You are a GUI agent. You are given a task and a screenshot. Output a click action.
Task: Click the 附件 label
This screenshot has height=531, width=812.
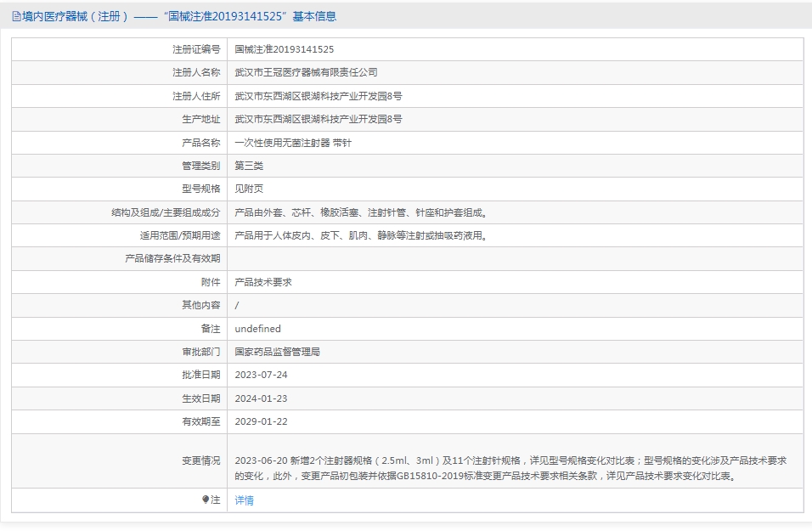click(211, 282)
